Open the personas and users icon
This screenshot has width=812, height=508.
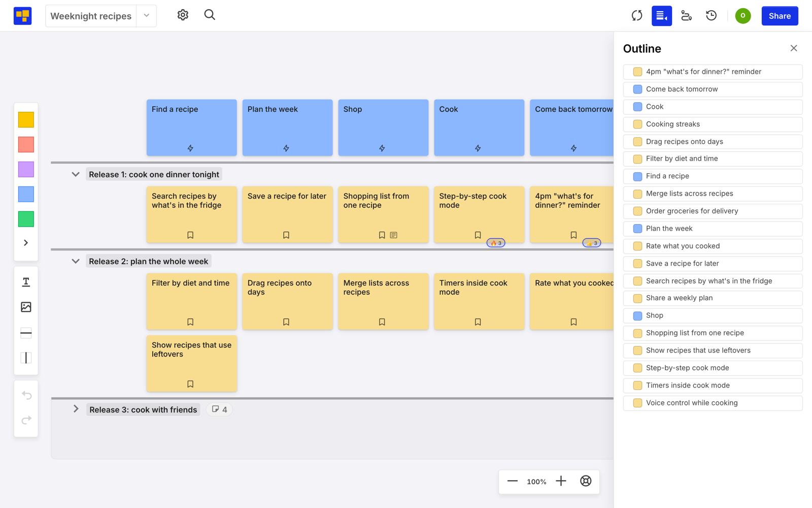click(x=687, y=16)
